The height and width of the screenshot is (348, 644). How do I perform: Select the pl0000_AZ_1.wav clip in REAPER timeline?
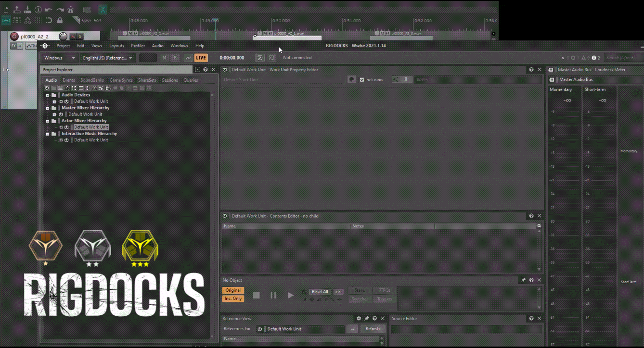286,36
